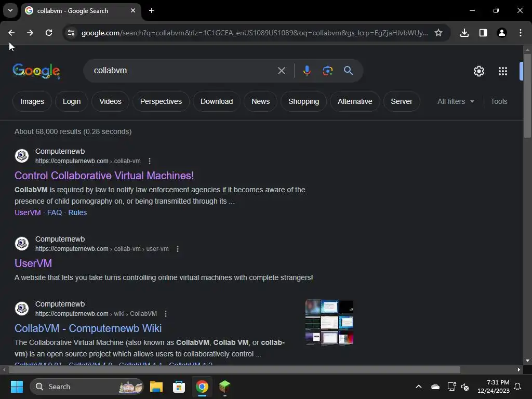Select the Alternative filter chip

(354, 101)
